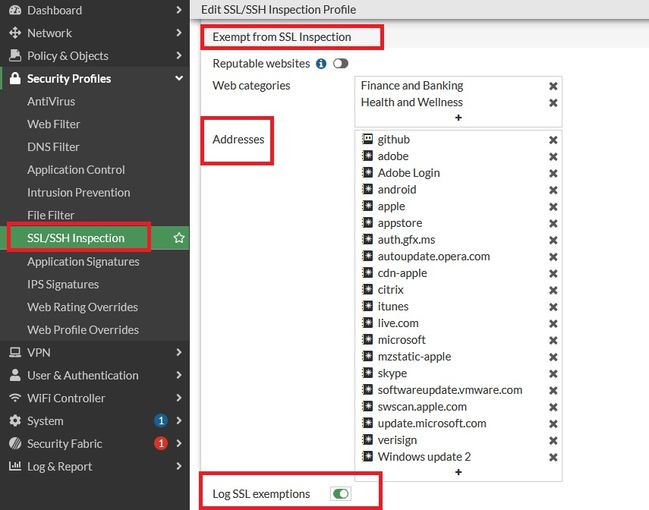The image size is (649, 510).
Task: Remove skype address entry
Action: (x=553, y=374)
